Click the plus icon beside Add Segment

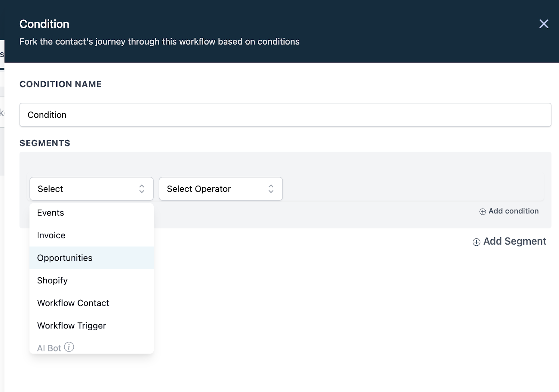[x=476, y=242]
